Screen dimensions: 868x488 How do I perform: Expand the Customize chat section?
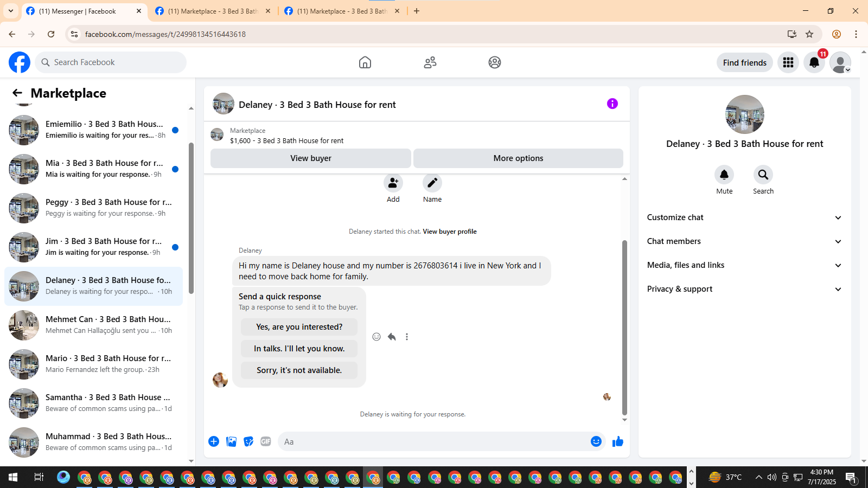744,217
